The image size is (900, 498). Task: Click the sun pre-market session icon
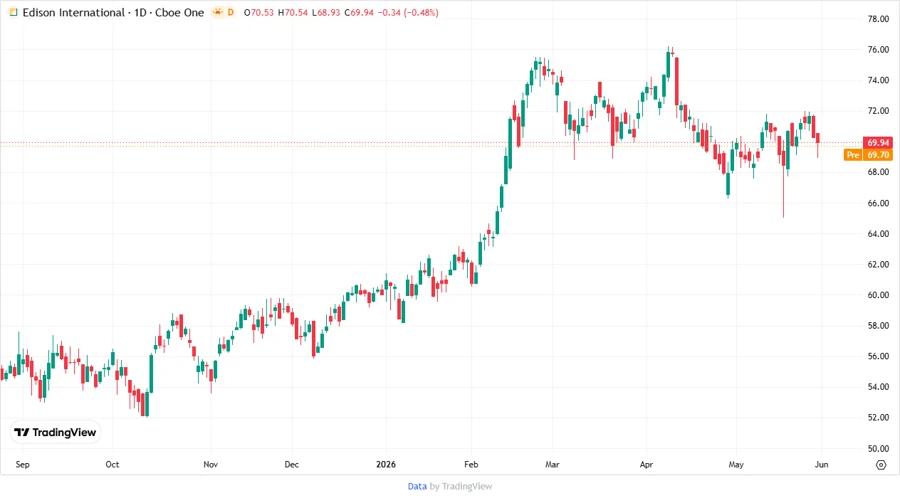(x=218, y=12)
